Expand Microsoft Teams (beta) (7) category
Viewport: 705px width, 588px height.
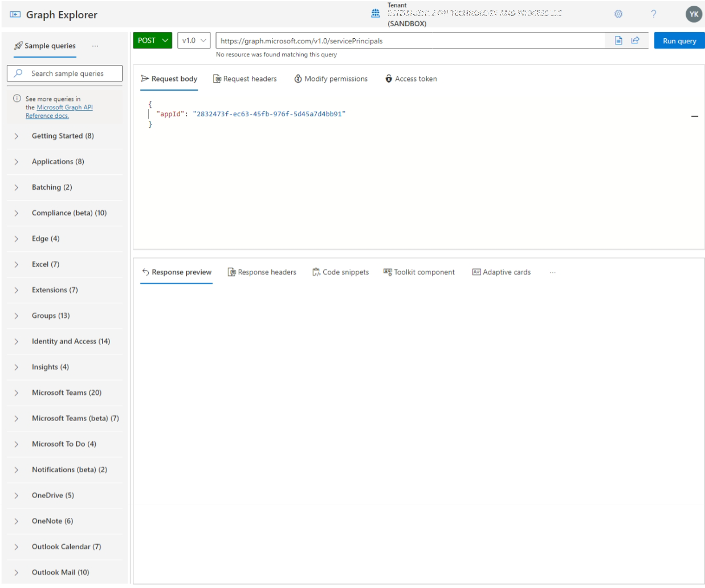[x=64, y=418]
